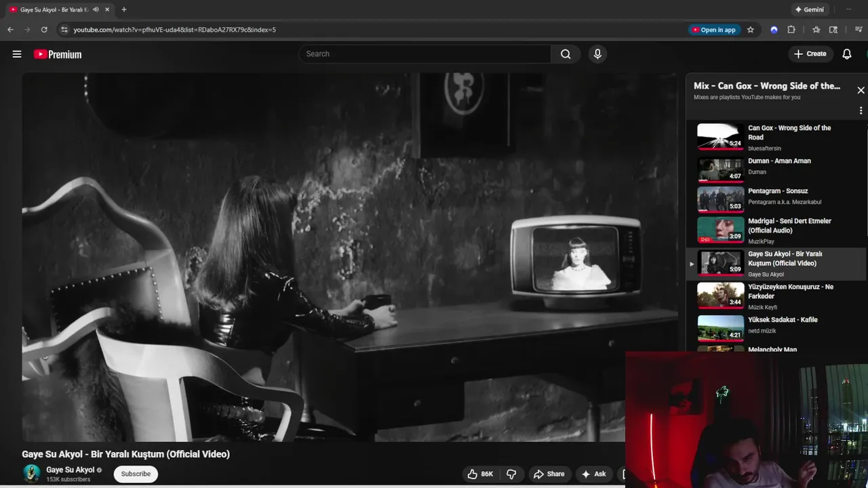Open the round blue extension icon
Screen dimensions: 868x488
click(774, 30)
